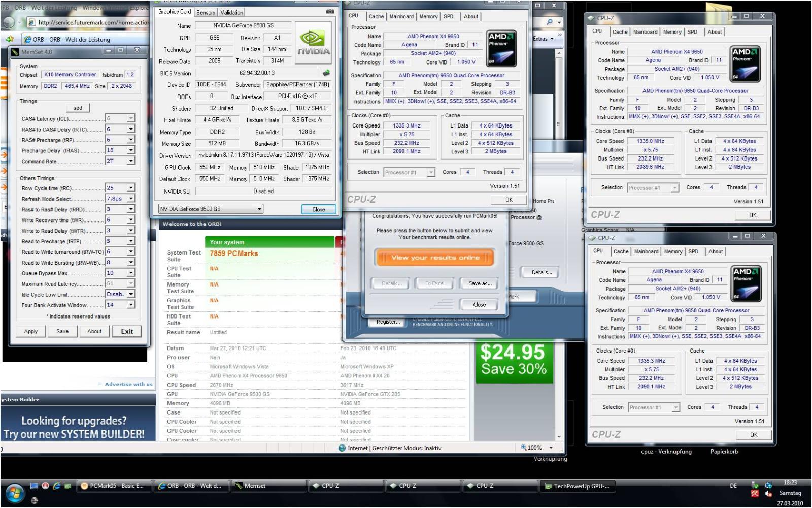Open the Write Recovery time (tWR) dropdown
The width and height of the screenshot is (812, 508).
click(130, 220)
